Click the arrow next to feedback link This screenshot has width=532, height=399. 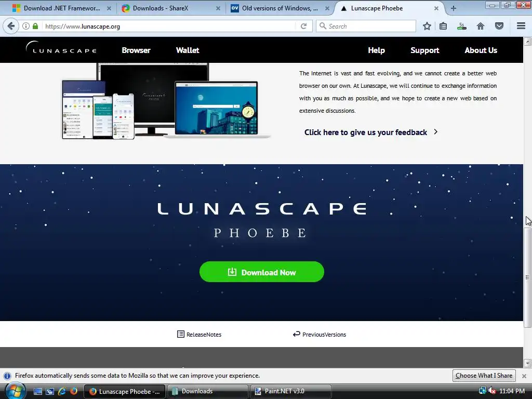tap(436, 131)
